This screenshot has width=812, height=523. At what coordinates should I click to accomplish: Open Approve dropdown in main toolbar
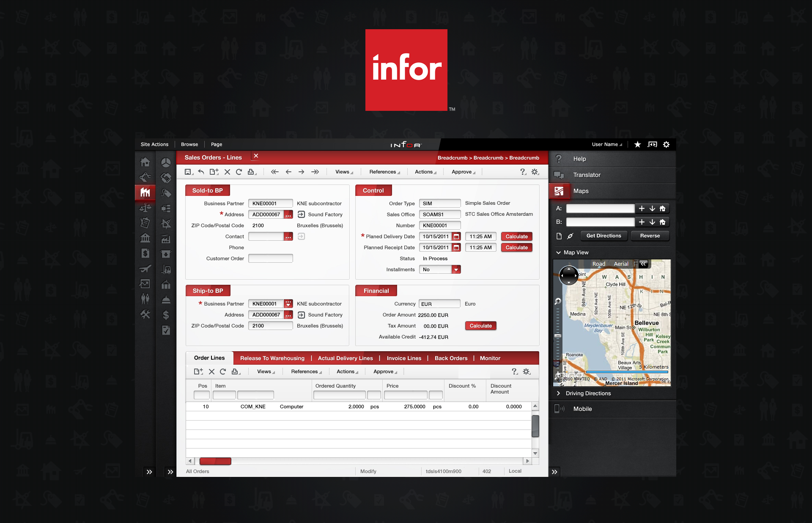click(x=464, y=172)
